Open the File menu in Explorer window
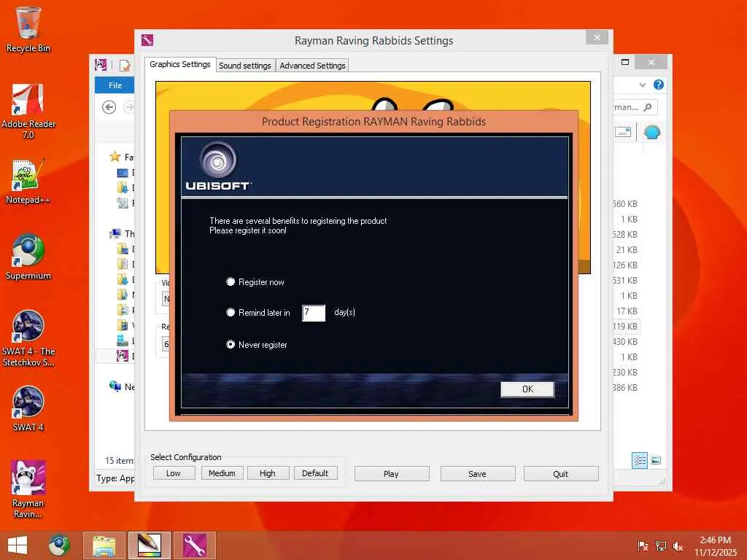Screen dimensions: 747x560 pyautogui.click(x=115, y=85)
